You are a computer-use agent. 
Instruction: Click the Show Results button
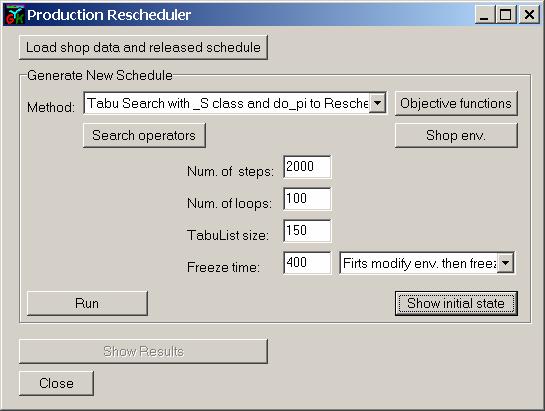click(x=143, y=352)
